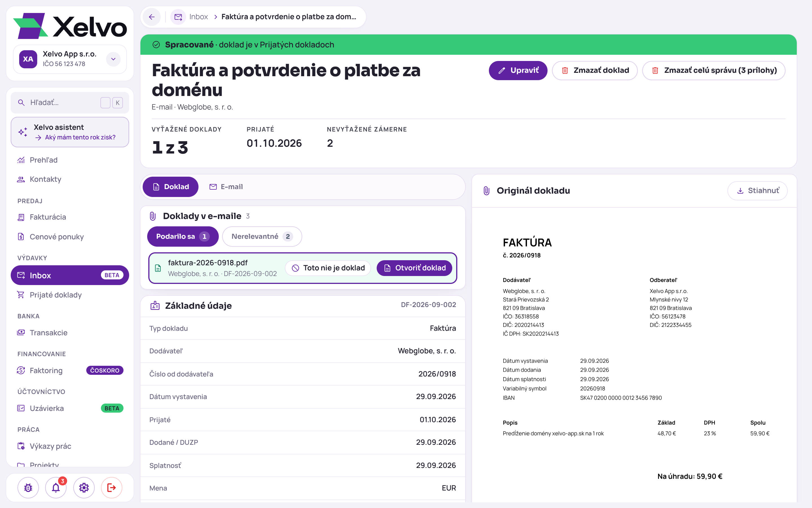The image size is (812, 508).
Task: Open Prehľad in the sidebar
Action: (70, 160)
